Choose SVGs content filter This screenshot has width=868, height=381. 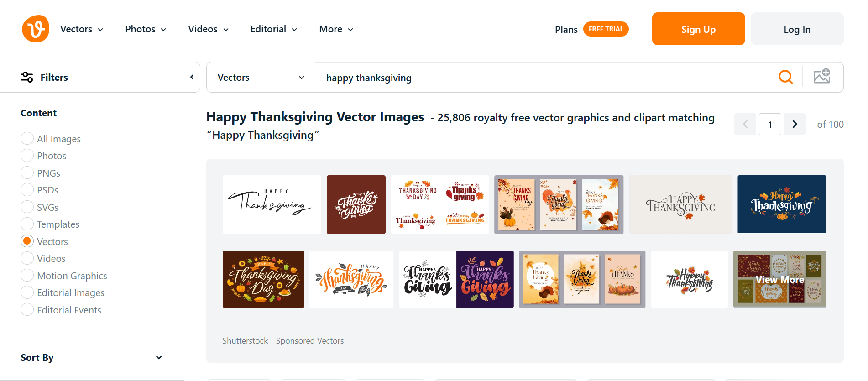[27, 207]
